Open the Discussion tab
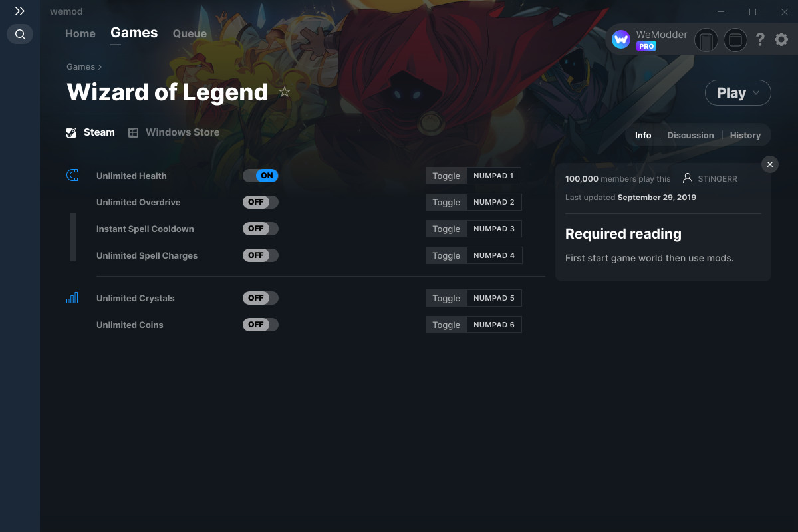The width and height of the screenshot is (798, 532). pyautogui.click(x=690, y=135)
